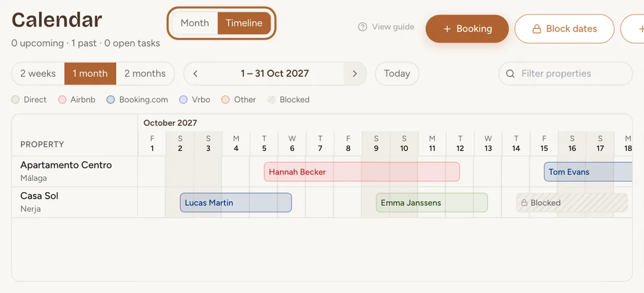Select the Timeline view toggle
This screenshot has width=644, height=293.
(244, 23)
